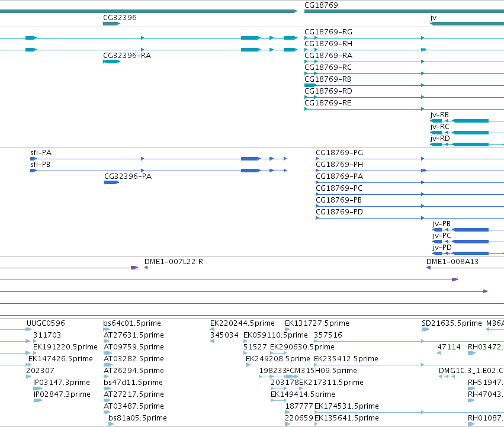504x427 pixels.
Task: Select protein CG18769-PB
Action: (x=339, y=200)
